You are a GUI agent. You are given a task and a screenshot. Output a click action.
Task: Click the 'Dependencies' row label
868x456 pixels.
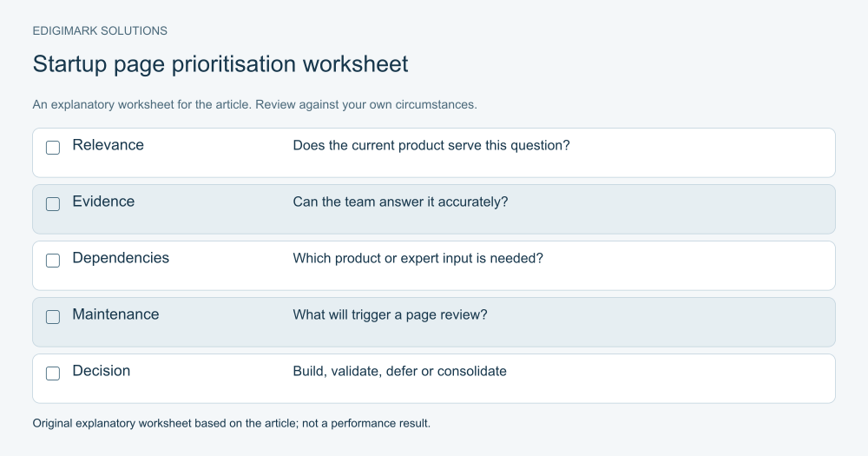(x=121, y=258)
